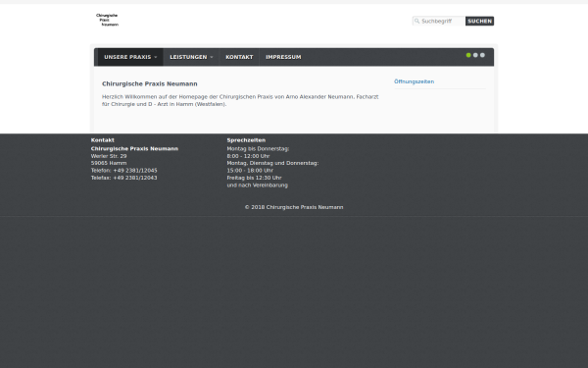Click the Telefon: +49 2381/12045 line
This screenshot has width=588, height=368.
click(124, 171)
